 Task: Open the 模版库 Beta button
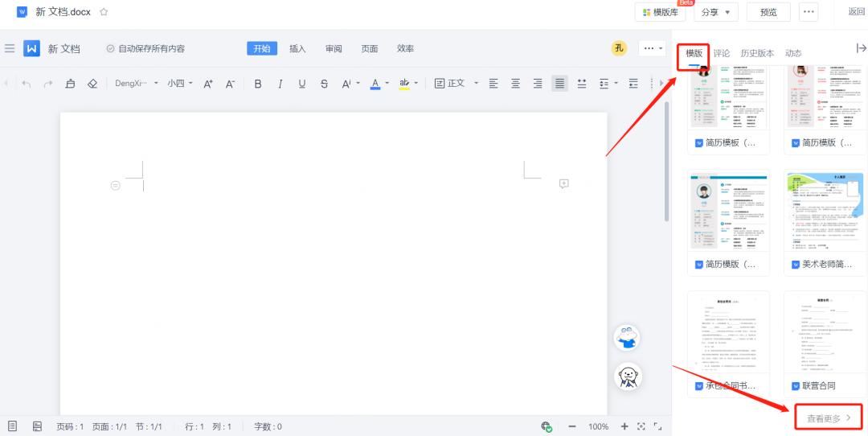[x=661, y=11]
